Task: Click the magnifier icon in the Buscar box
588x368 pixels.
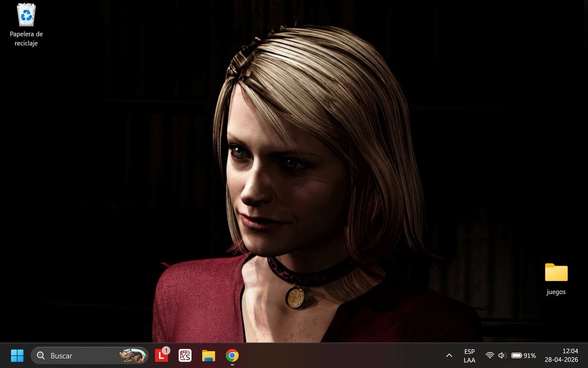Action: [41, 356]
